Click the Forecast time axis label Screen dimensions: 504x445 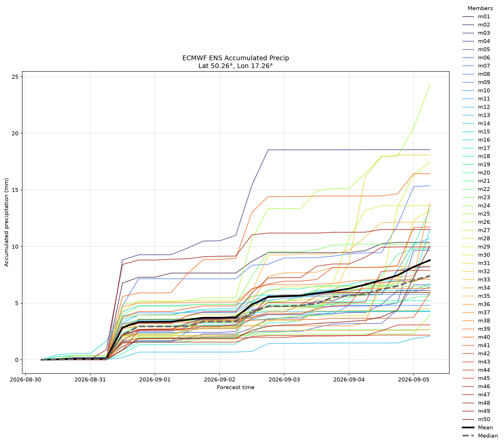pos(236,387)
